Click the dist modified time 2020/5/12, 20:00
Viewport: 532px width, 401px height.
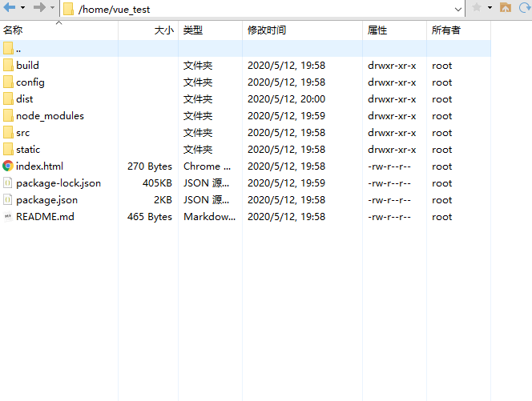(286, 99)
